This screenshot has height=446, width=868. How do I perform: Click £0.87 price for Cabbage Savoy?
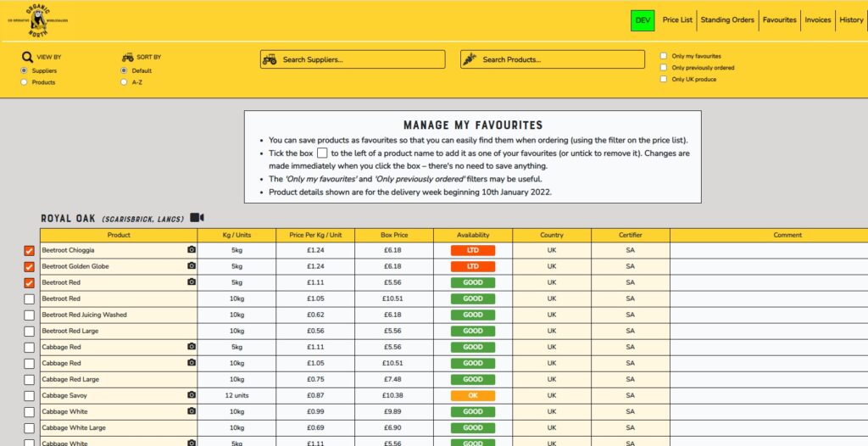[315, 396]
